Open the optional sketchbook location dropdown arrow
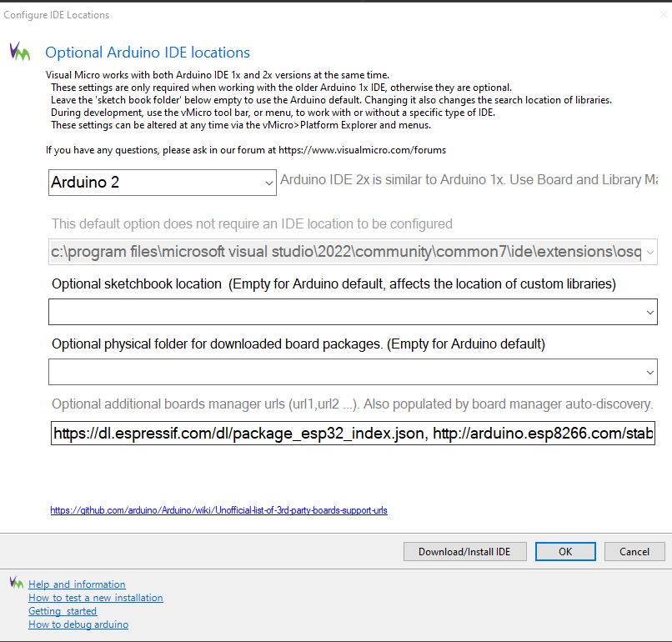 (x=649, y=312)
